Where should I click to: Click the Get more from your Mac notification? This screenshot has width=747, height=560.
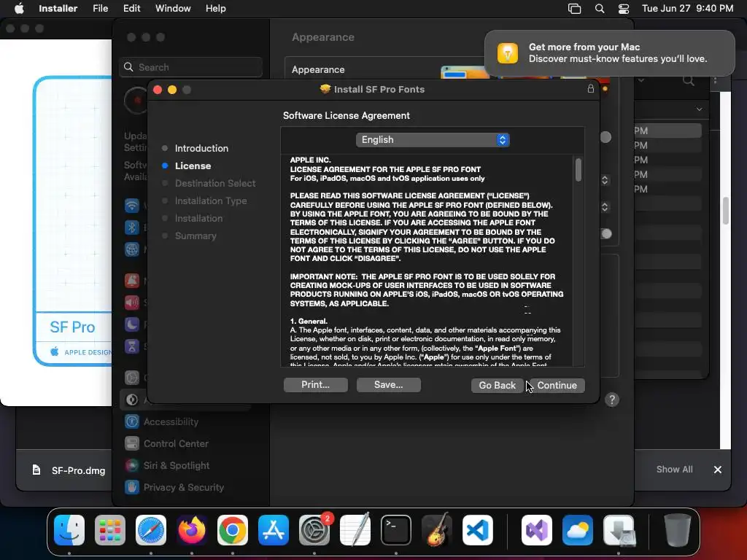[609, 52]
